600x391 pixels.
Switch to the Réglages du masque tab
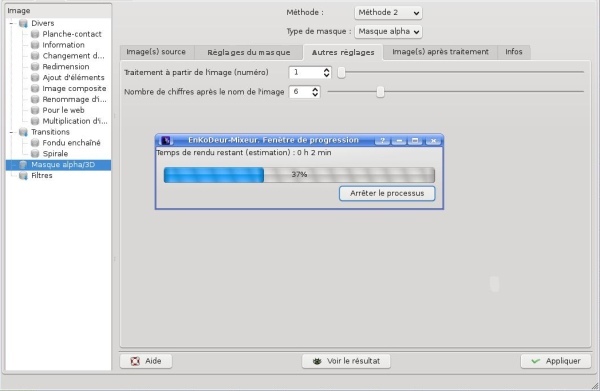249,52
